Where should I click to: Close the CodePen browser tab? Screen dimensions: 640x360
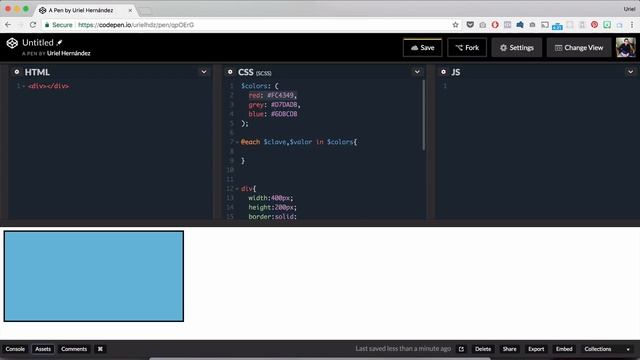(x=130, y=10)
